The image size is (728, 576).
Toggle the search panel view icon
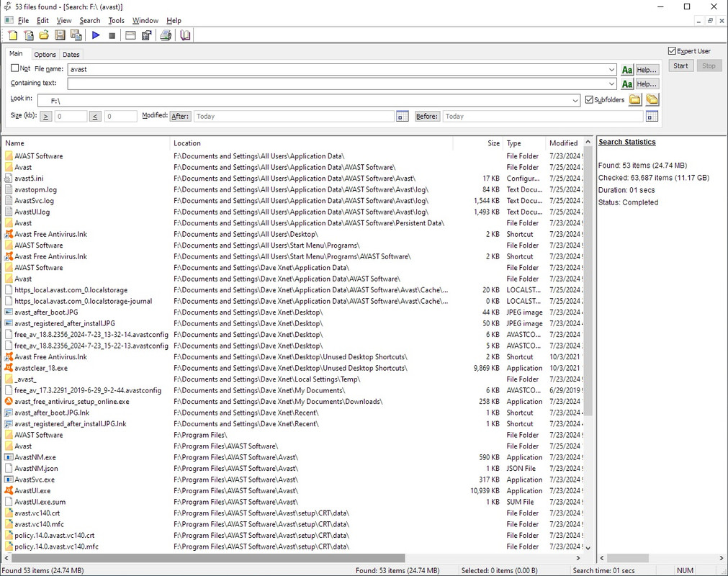pyautogui.click(x=131, y=35)
